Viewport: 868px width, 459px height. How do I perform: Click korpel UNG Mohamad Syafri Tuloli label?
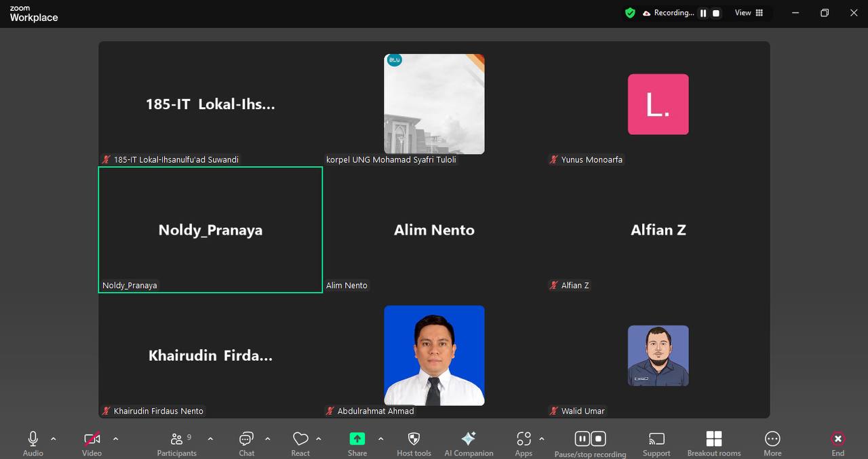click(x=391, y=160)
